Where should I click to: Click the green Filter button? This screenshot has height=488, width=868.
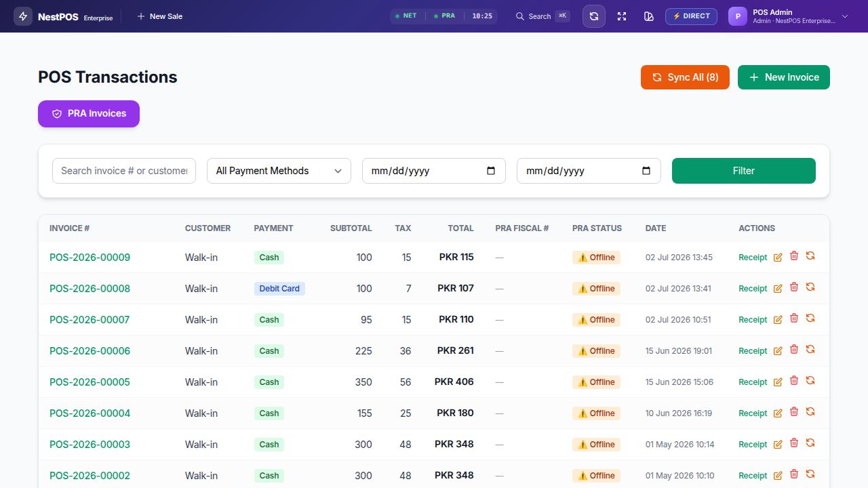coord(744,171)
